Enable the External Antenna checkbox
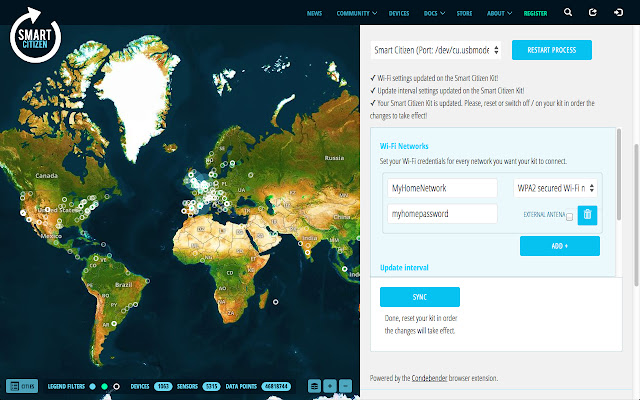Image resolution: width=640 pixels, height=400 pixels. [569, 215]
